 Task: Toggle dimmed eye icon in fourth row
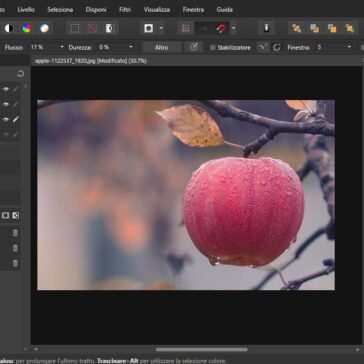pyautogui.click(x=5, y=135)
